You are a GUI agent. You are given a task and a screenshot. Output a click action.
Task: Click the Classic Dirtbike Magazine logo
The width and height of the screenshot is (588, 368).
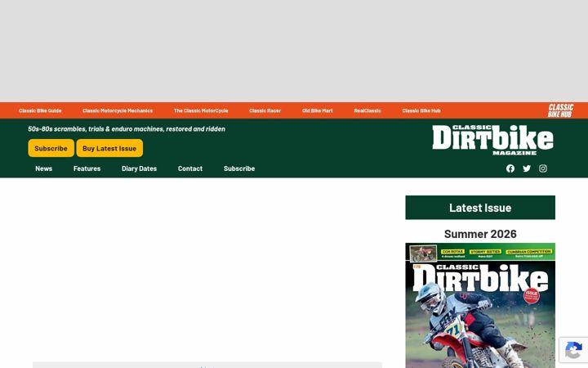point(492,140)
